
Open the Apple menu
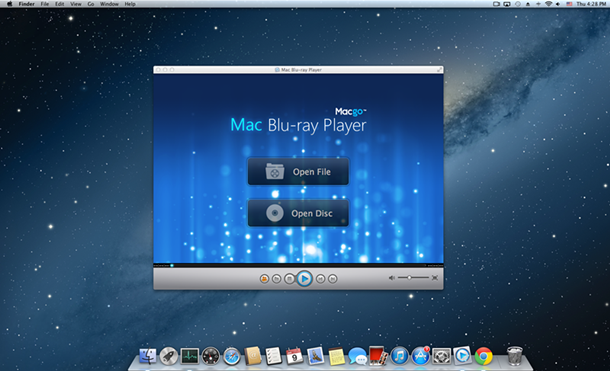point(9,4)
